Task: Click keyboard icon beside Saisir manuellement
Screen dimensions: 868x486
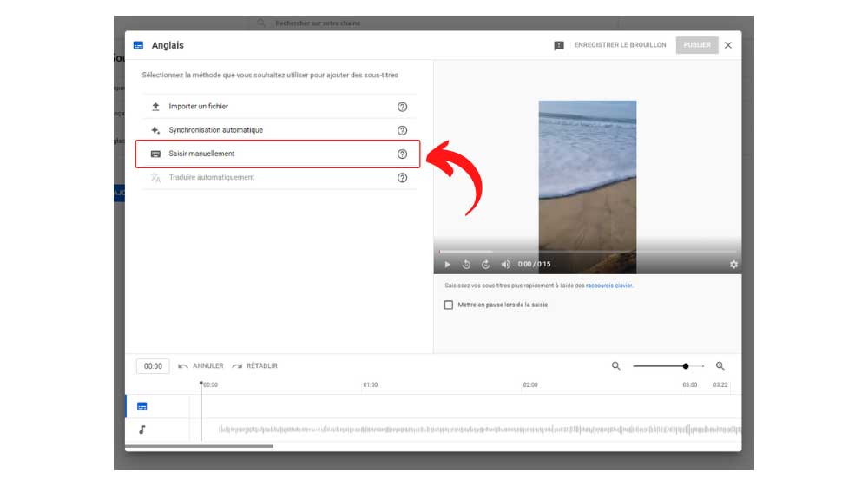Action: (x=155, y=154)
